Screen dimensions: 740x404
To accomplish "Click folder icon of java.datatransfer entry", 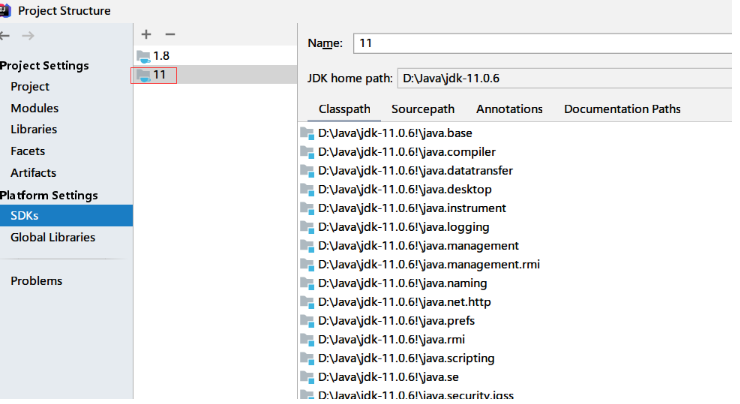I will coord(307,171).
